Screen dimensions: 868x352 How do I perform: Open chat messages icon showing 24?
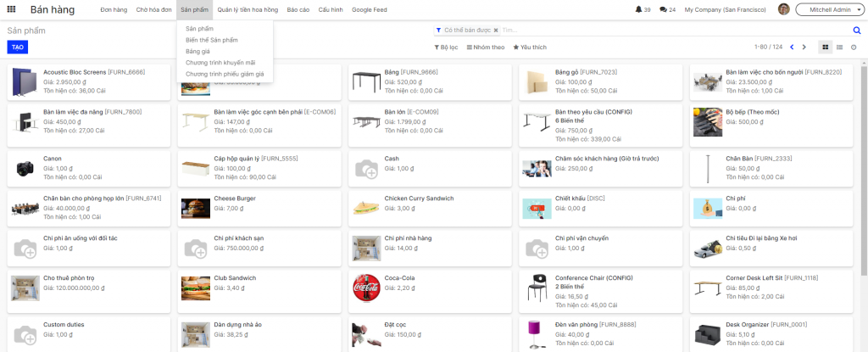(668, 10)
